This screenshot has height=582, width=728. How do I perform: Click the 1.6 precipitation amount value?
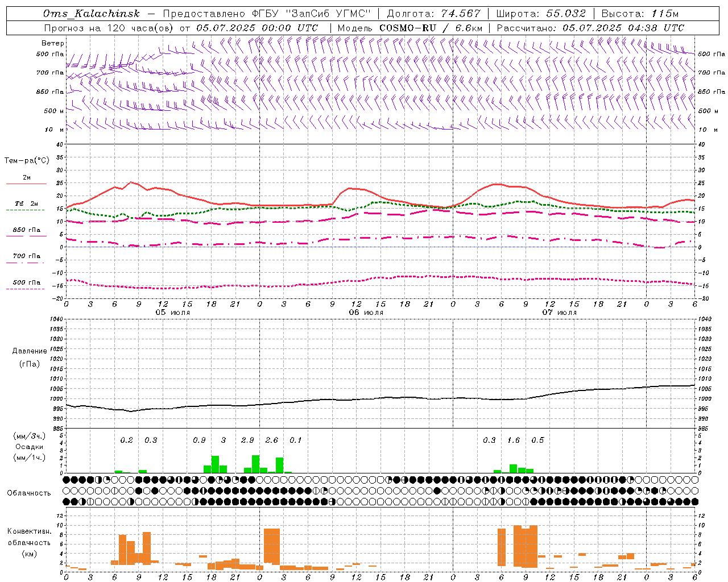click(x=514, y=440)
